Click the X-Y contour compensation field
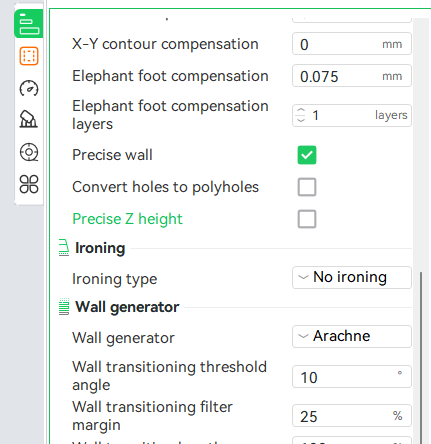Image resolution: width=431 pixels, height=444 pixels. 352,44
